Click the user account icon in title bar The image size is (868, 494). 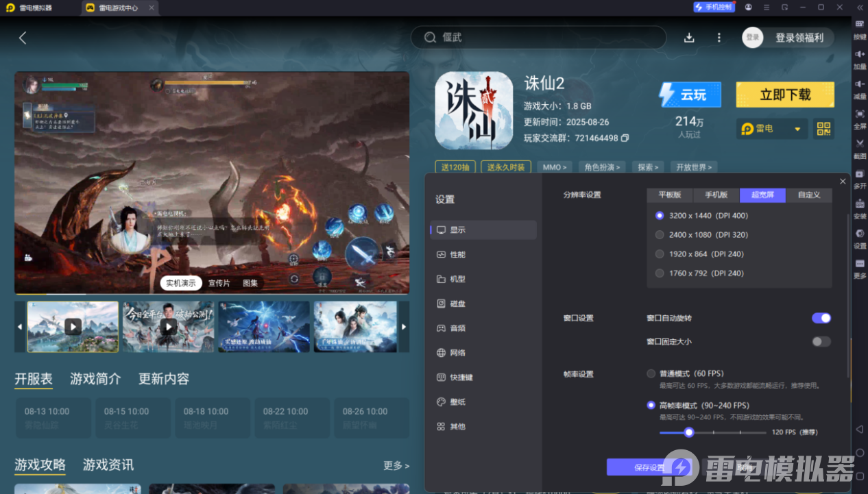[748, 8]
